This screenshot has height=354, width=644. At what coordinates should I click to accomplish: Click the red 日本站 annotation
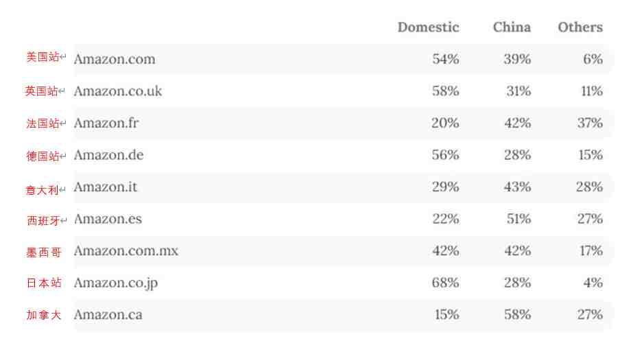44,283
